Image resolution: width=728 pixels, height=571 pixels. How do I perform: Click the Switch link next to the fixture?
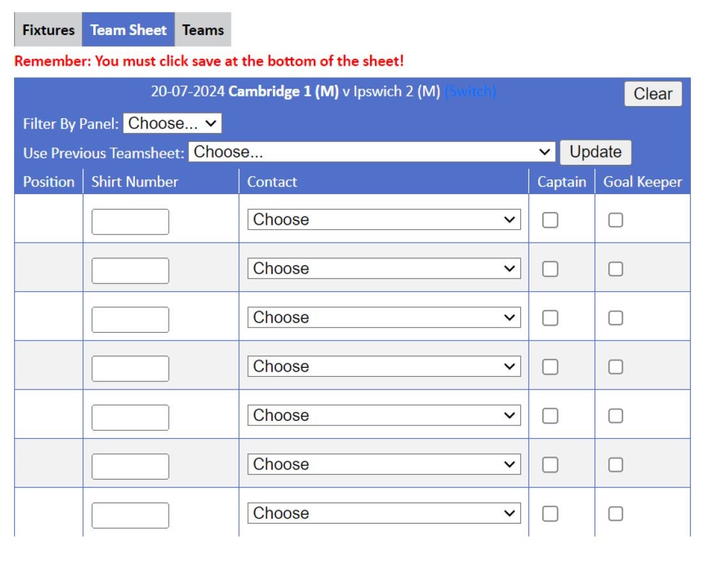coord(473,91)
